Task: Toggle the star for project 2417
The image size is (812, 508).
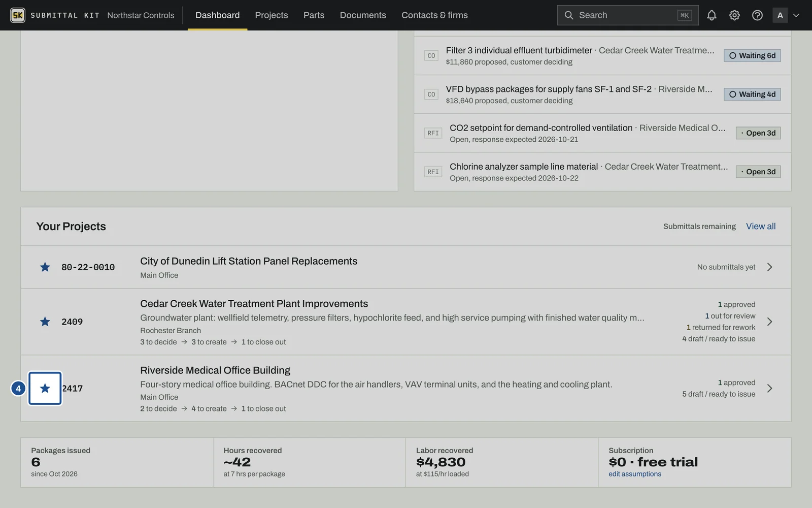Action: click(x=45, y=389)
